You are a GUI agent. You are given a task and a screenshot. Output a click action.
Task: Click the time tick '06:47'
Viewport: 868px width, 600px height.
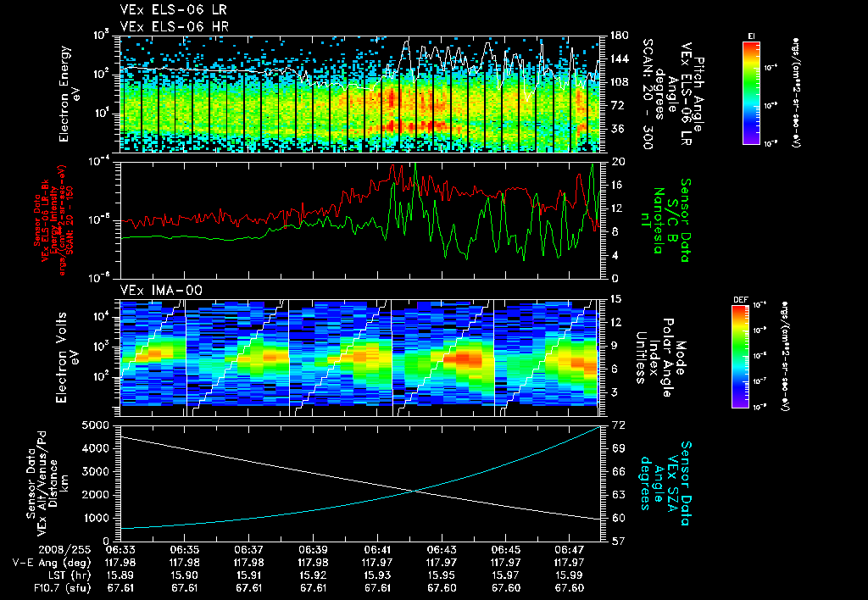(570, 550)
